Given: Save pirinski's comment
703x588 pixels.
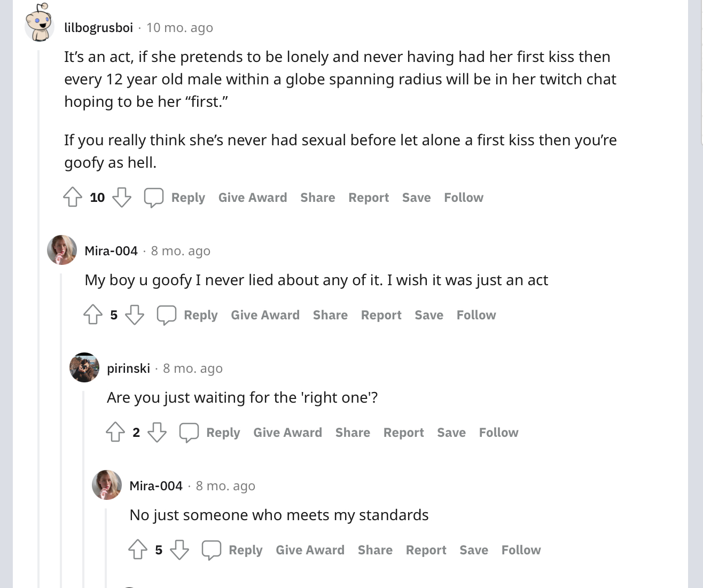Looking at the screenshot, I should click(451, 433).
